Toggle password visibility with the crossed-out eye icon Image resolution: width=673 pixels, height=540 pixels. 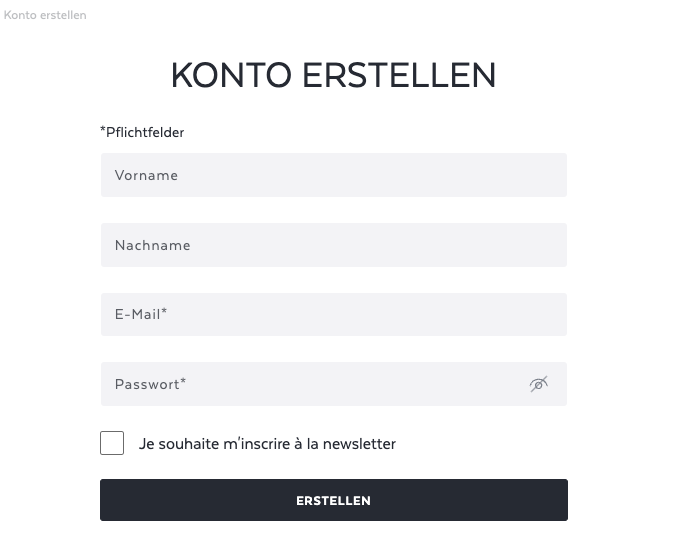[539, 384]
